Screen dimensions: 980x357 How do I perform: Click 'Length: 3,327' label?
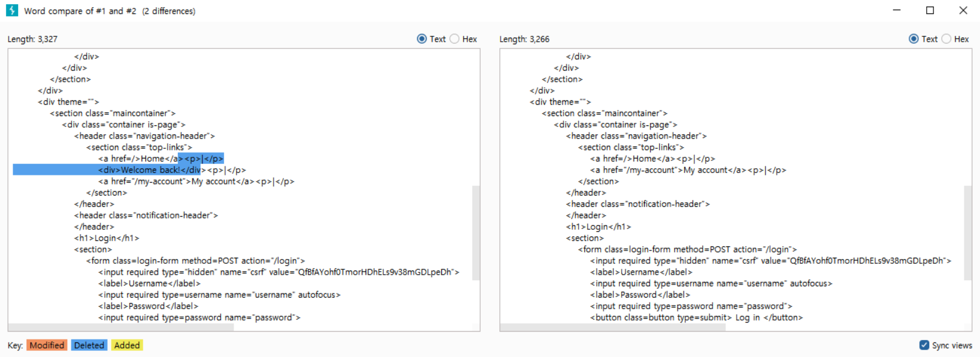[33, 39]
